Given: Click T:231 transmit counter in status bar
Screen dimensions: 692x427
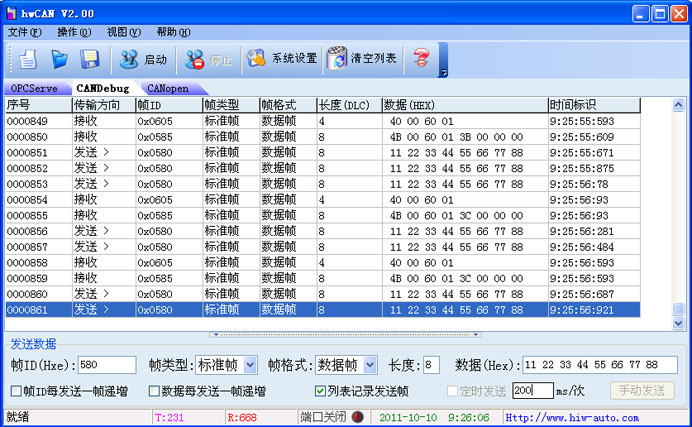Looking at the screenshot, I should coord(169,417).
